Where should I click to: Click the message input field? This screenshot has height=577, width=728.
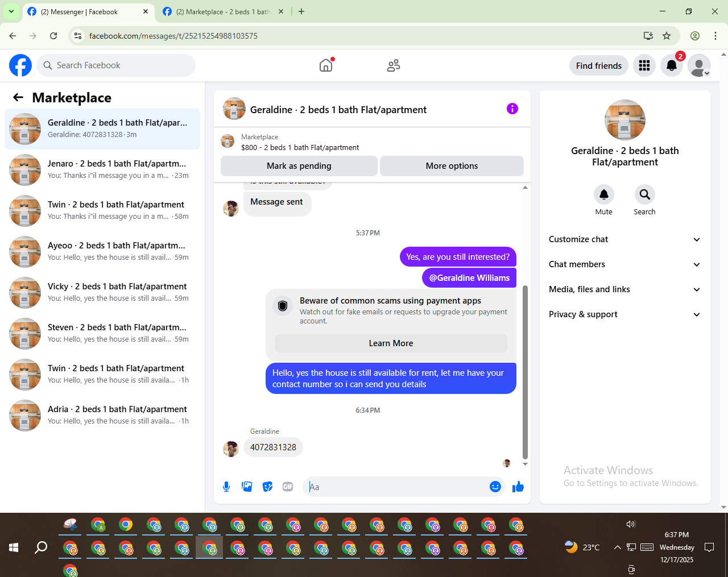[x=397, y=487]
